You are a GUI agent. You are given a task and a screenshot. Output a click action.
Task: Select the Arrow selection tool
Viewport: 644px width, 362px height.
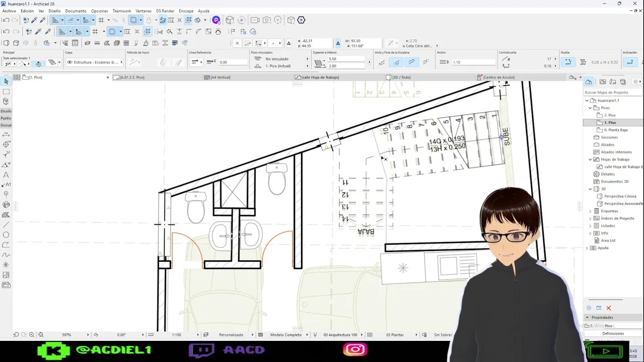click(6, 81)
